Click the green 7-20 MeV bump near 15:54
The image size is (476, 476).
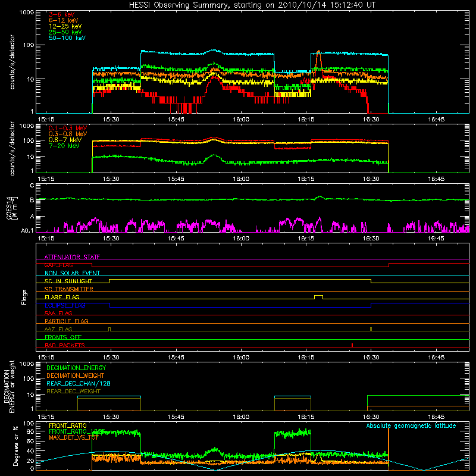(x=214, y=158)
